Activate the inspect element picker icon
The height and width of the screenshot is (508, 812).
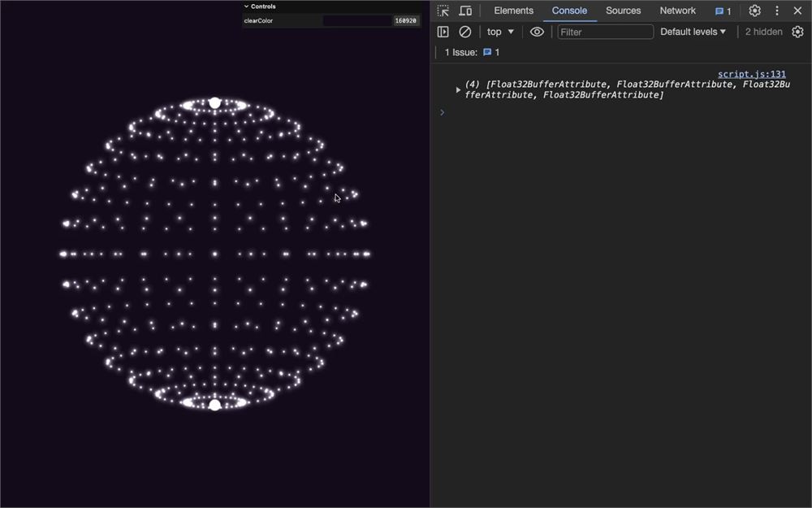click(x=443, y=11)
